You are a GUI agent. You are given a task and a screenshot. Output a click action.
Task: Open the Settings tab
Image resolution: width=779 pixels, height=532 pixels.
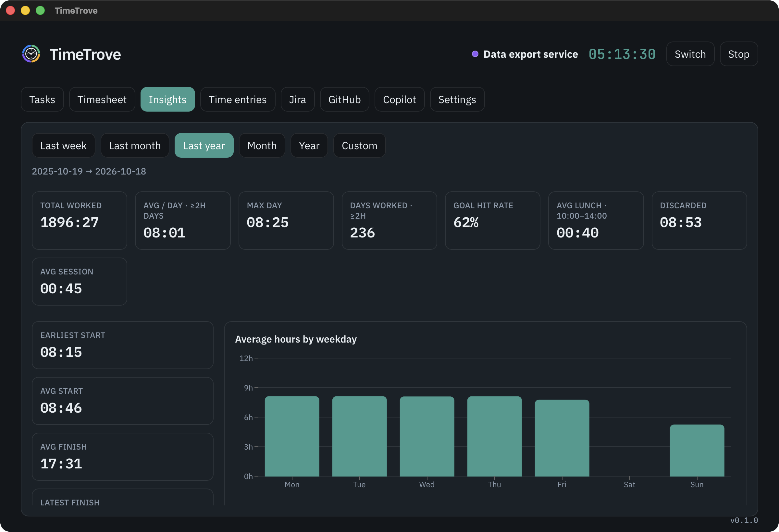(x=457, y=100)
